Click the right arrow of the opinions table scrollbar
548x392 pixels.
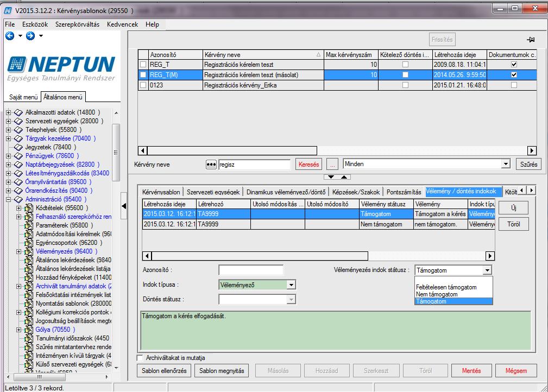tap(490, 256)
